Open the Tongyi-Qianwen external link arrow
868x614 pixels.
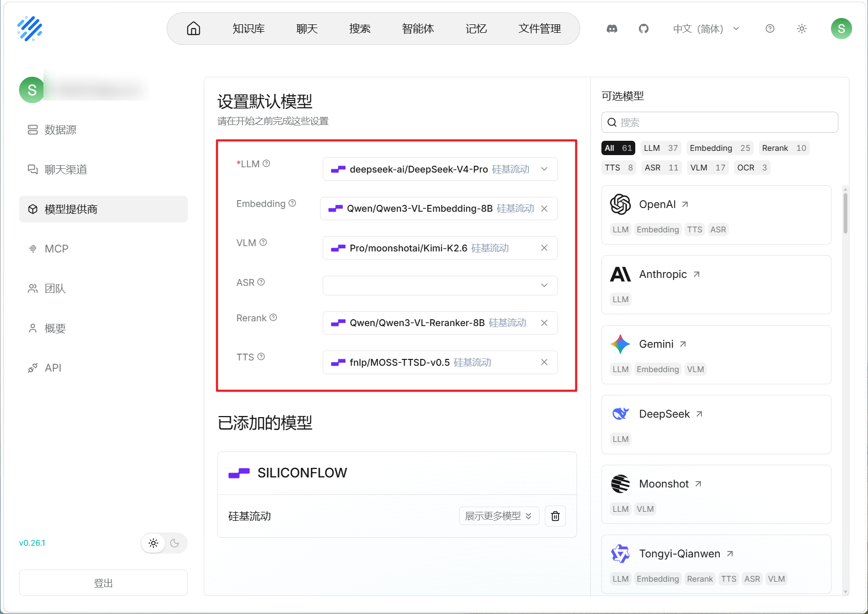(730, 554)
